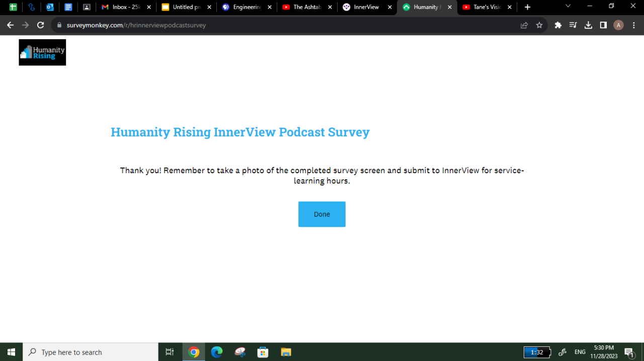Close the InnerView tab
Image resolution: width=644 pixels, height=361 pixels.
point(389,7)
